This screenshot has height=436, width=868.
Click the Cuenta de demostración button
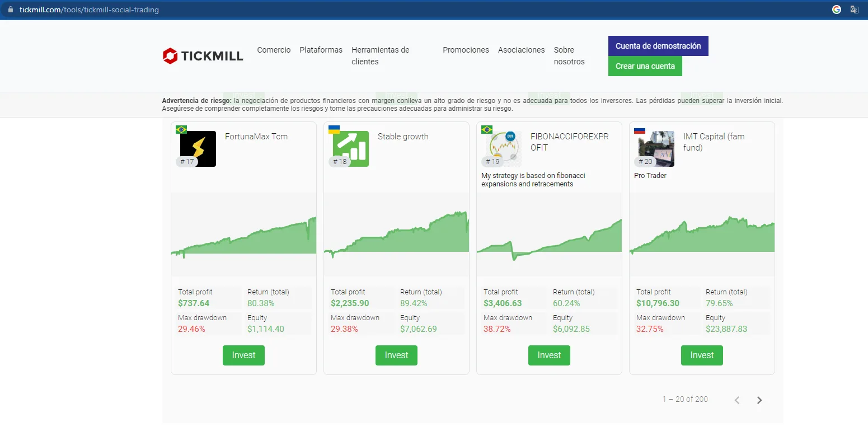pyautogui.click(x=658, y=46)
